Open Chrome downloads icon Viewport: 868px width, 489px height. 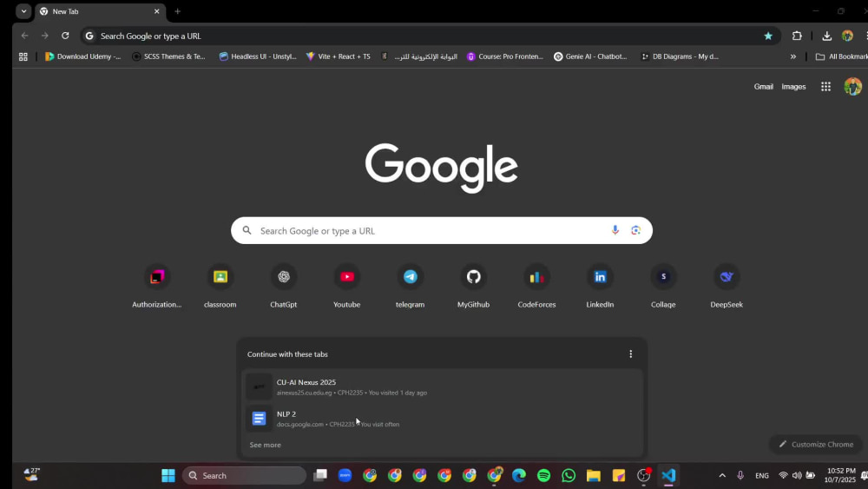[827, 36]
